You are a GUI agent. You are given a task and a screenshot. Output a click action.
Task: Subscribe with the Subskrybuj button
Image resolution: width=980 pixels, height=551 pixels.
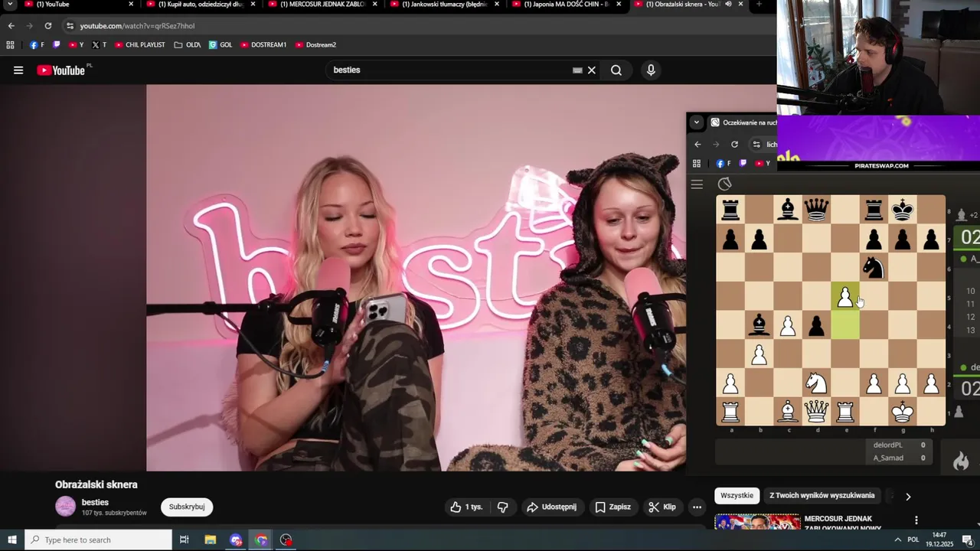pos(187,507)
